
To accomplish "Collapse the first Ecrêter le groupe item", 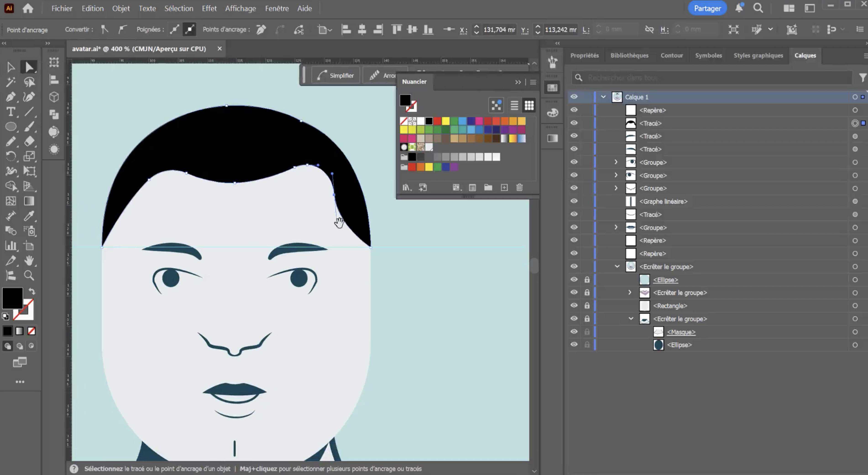I will point(617,266).
